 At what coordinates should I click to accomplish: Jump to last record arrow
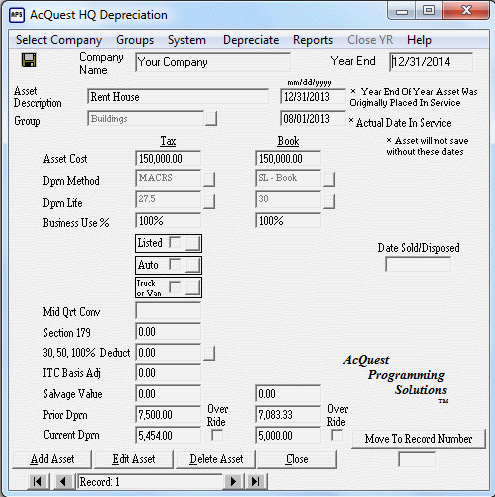click(256, 481)
